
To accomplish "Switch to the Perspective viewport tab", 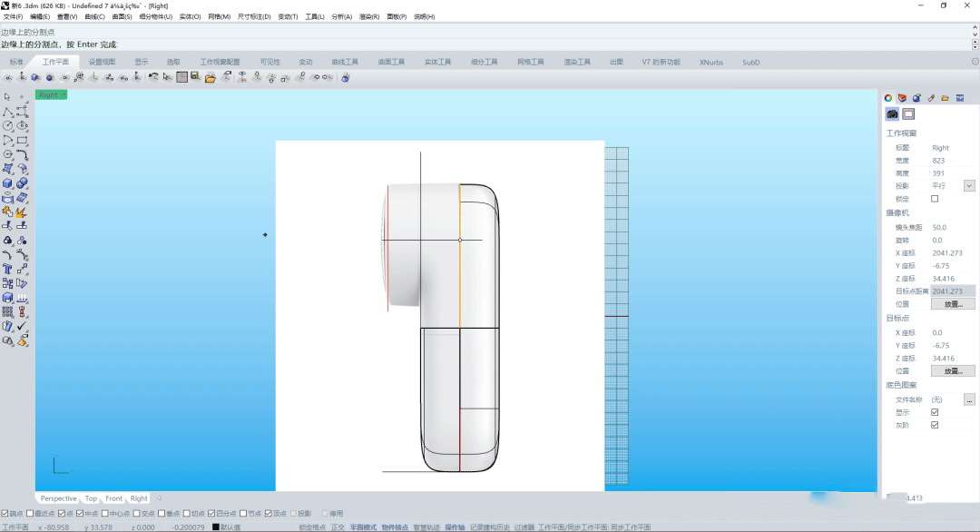I will tap(58, 498).
